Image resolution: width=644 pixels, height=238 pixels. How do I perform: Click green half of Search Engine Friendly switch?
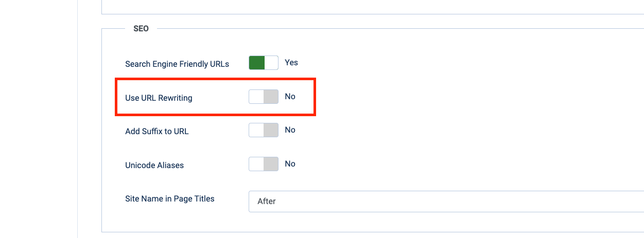pyautogui.click(x=256, y=63)
